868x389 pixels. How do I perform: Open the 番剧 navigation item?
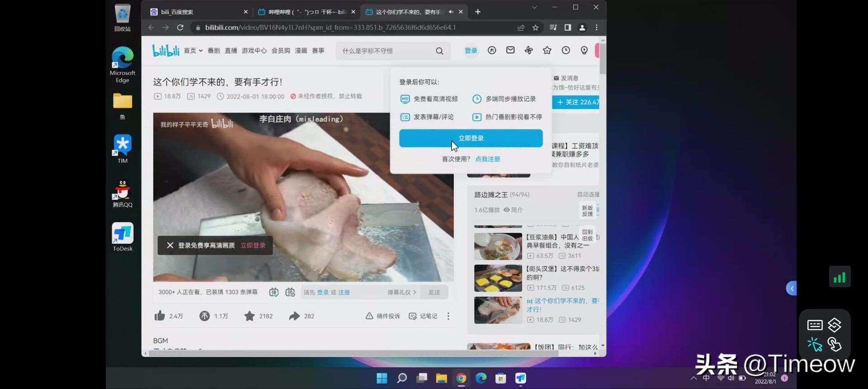[x=214, y=51]
